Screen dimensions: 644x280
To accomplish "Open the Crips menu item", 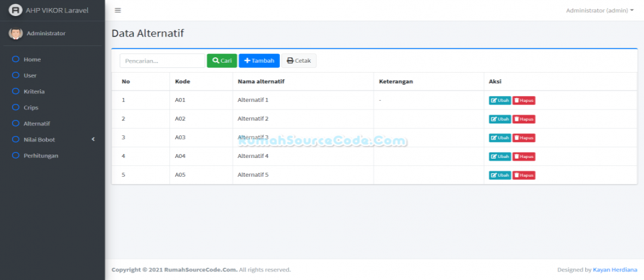I will point(31,107).
